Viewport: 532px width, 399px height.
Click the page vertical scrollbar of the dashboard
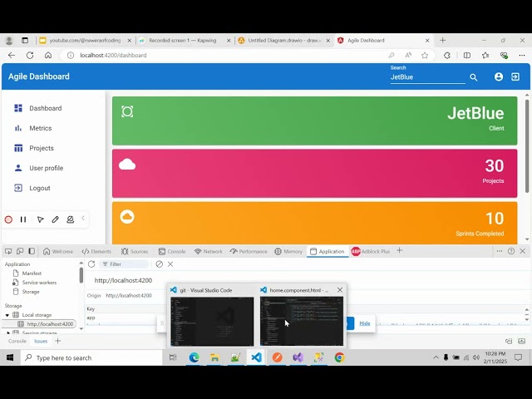[527, 146]
